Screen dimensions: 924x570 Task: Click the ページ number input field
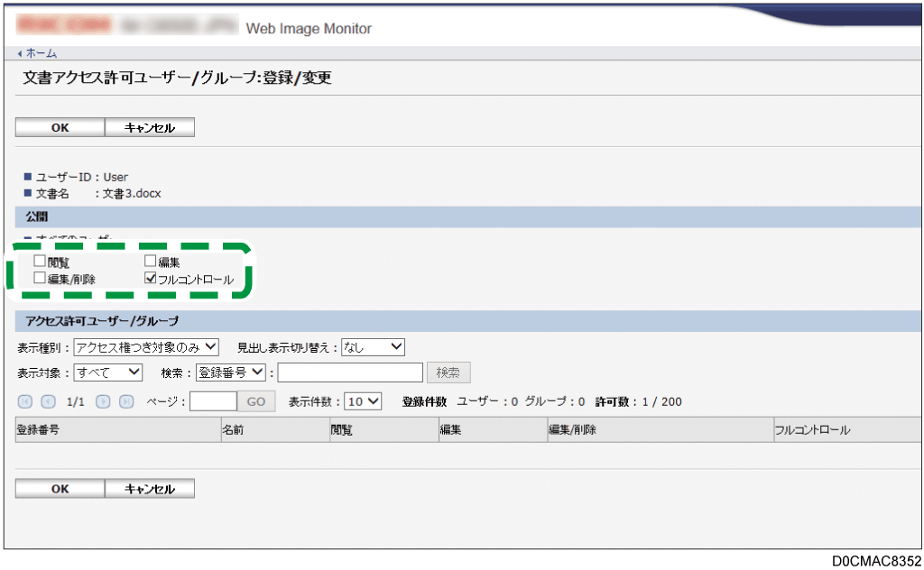[212, 400]
